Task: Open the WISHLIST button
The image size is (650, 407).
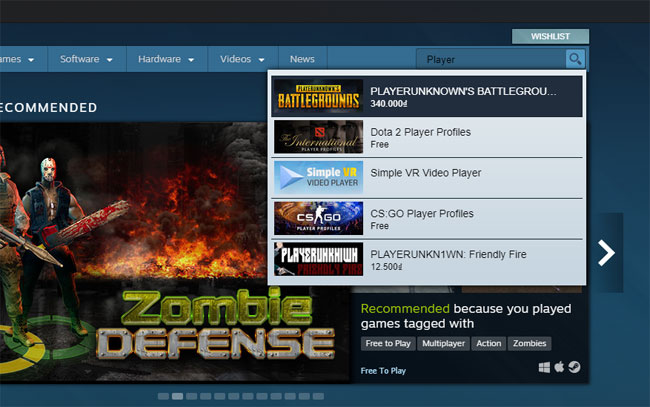Action: coord(551,36)
